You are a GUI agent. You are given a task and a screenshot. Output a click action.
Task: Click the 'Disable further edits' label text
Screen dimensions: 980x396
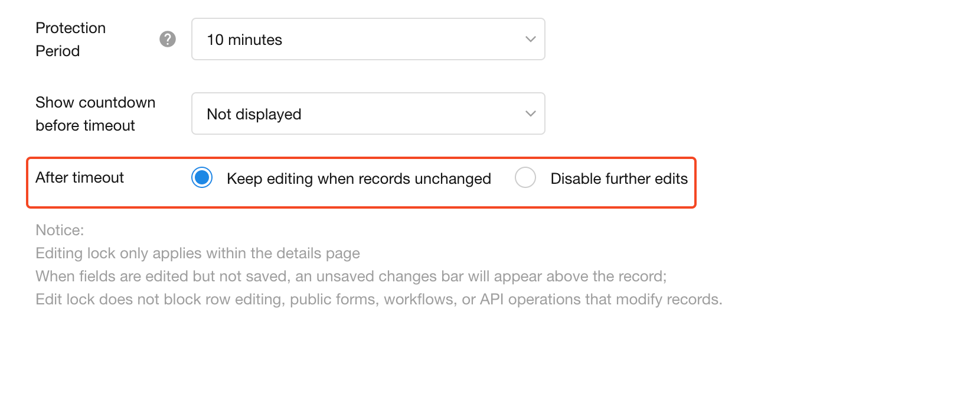(619, 178)
